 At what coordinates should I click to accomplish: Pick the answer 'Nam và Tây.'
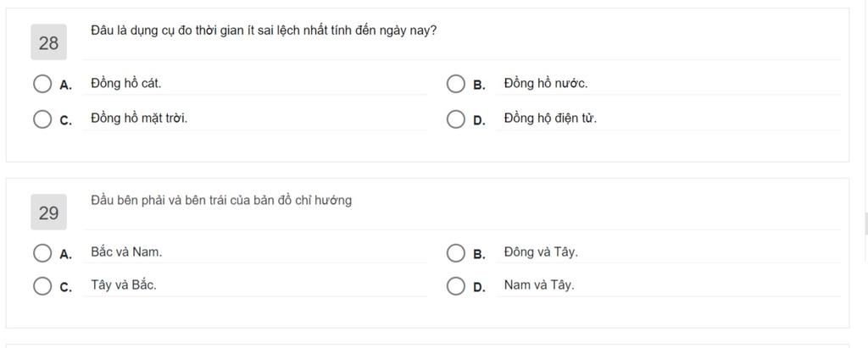(539, 285)
